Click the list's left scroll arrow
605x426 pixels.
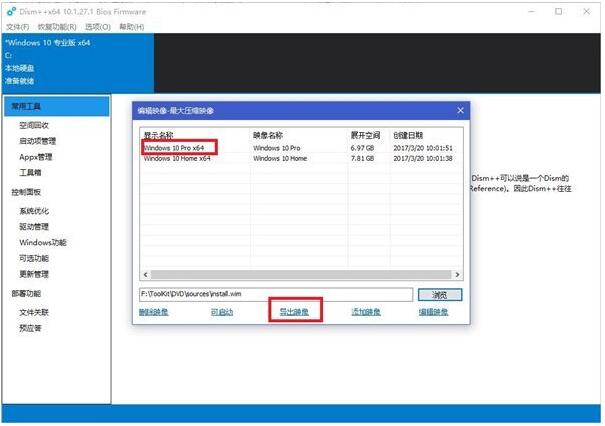point(145,275)
